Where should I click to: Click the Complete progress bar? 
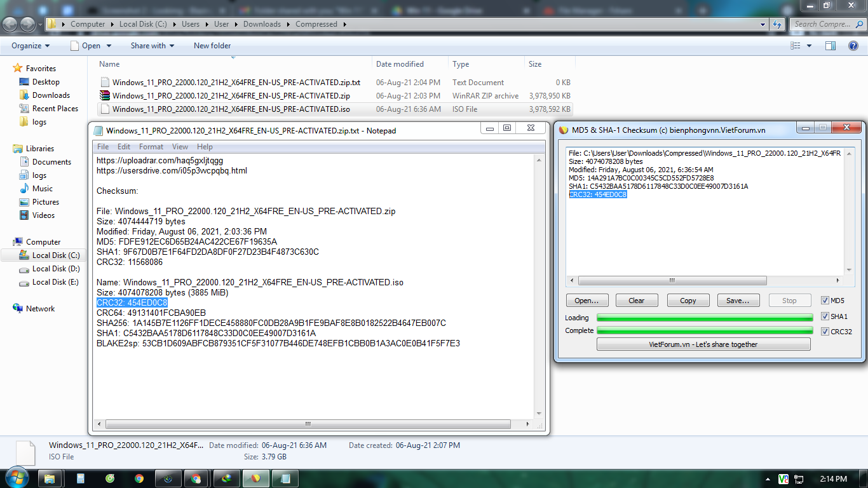click(x=705, y=330)
